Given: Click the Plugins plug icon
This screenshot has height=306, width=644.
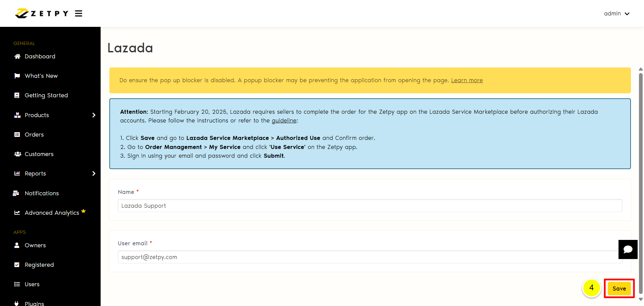Looking at the screenshot, I should pyautogui.click(x=17, y=303).
